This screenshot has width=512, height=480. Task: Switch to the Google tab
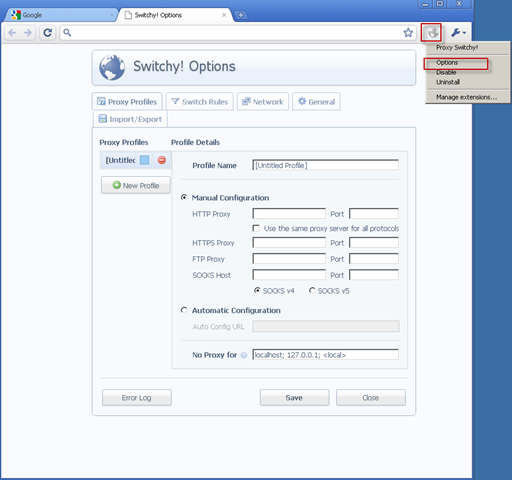pyautogui.click(x=60, y=15)
